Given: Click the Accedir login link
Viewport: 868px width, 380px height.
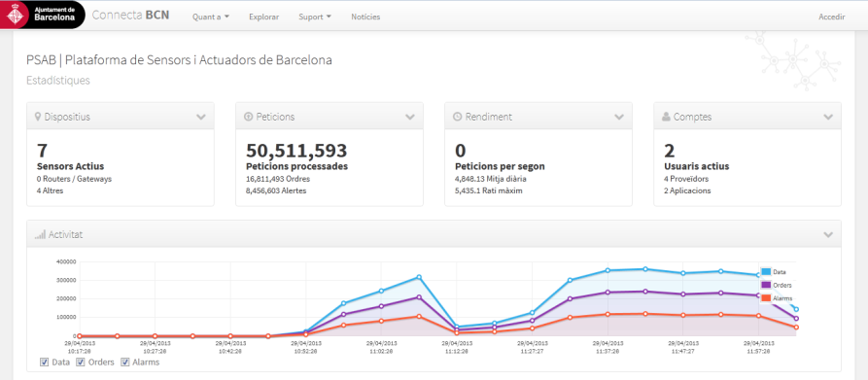Looking at the screenshot, I should click(x=832, y=17).
